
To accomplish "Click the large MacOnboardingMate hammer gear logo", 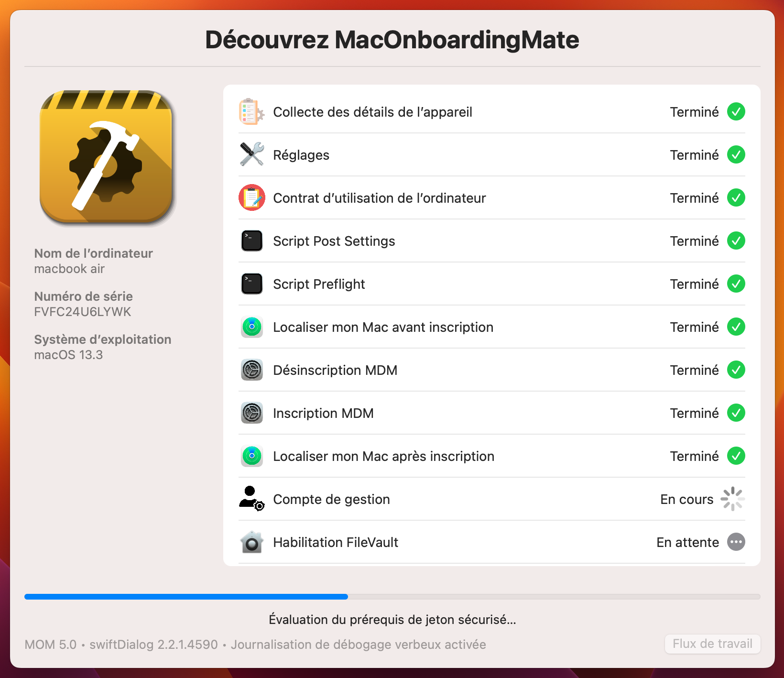I will 106,157.
